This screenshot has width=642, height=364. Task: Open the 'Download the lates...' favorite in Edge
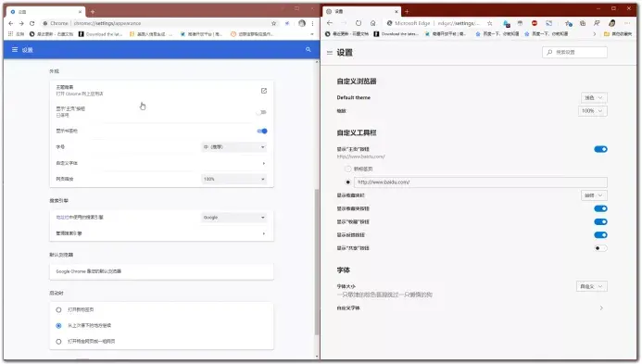click(396, 34)
